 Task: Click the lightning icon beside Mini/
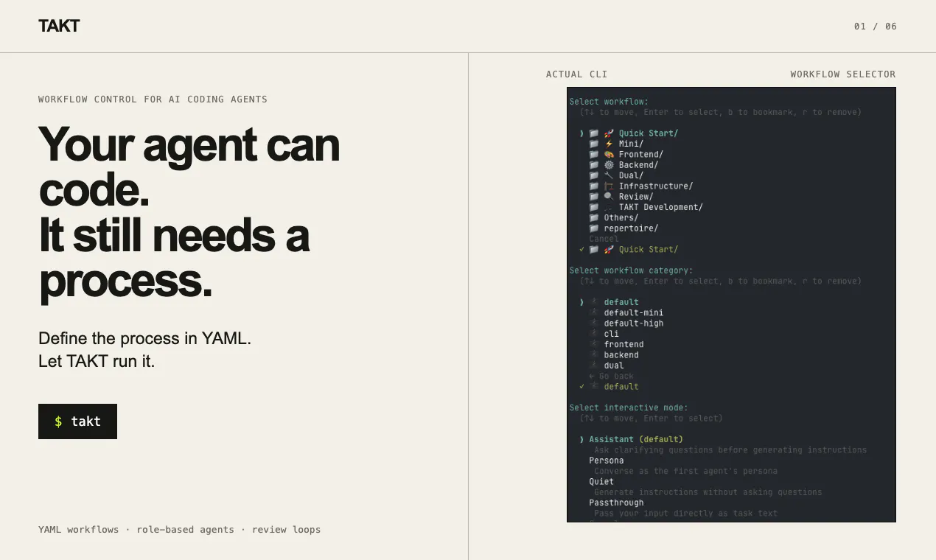(x=609, y=144)
